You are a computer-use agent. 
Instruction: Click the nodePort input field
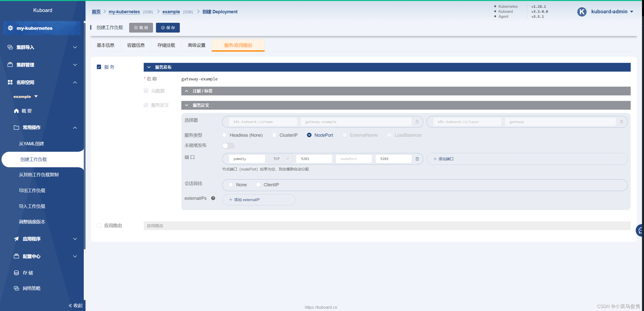(x=353, y=159)
